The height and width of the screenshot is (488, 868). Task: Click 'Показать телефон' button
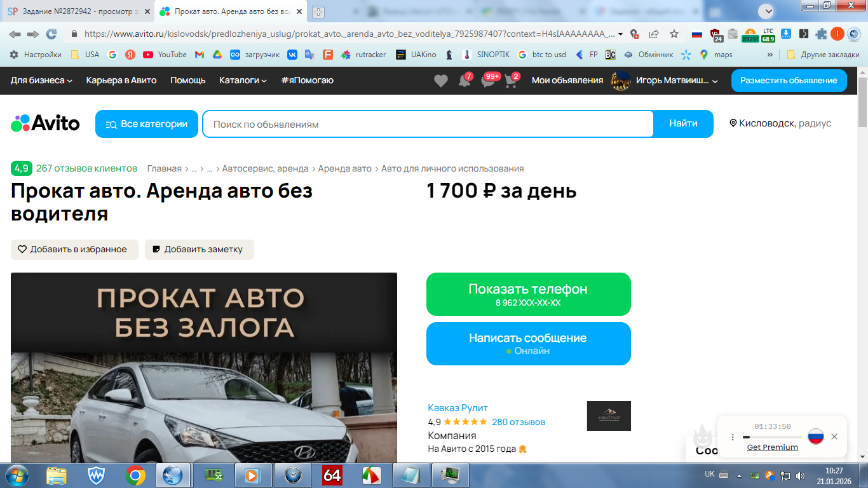click(529, 294)
